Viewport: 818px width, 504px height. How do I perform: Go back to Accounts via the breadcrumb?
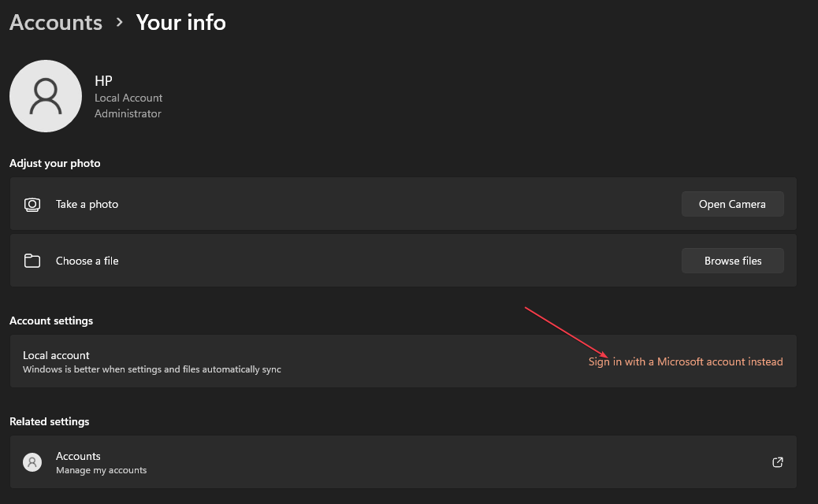pos(56,22)
